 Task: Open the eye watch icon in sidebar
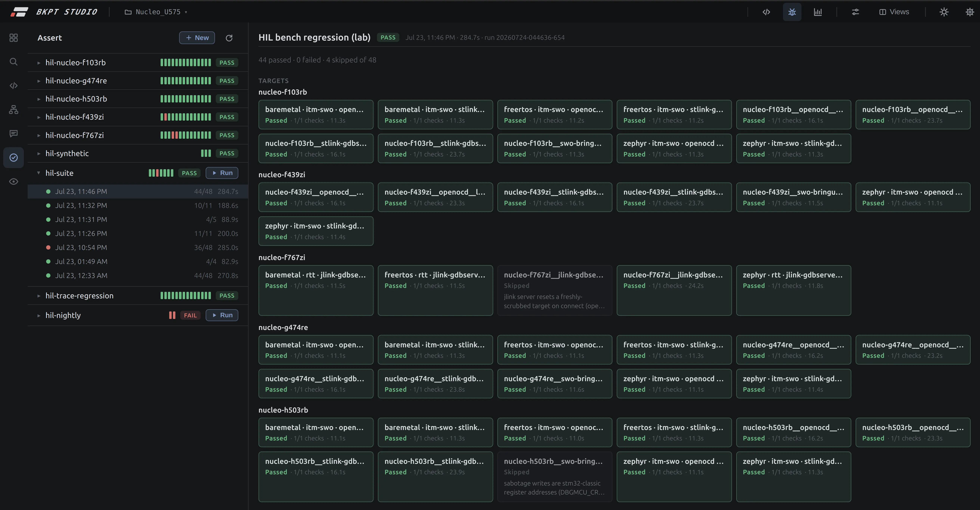[14, 181]
